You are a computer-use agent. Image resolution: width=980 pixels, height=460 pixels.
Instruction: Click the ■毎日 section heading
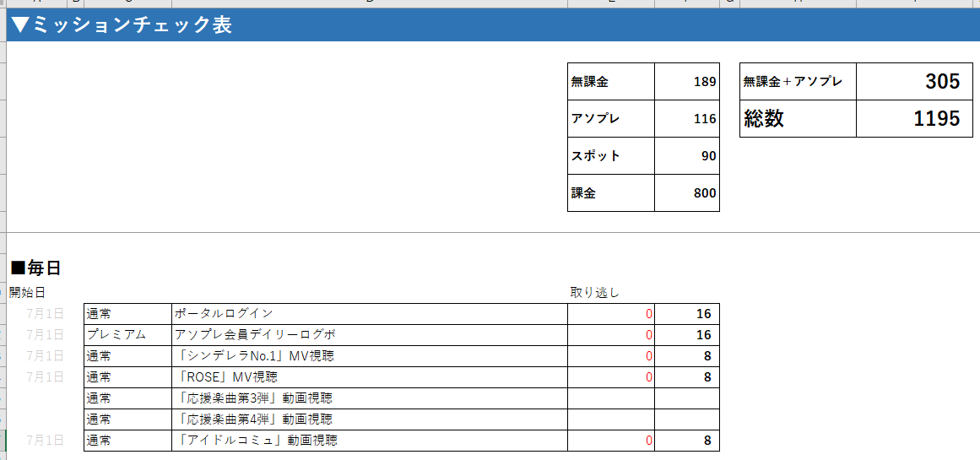36,268
